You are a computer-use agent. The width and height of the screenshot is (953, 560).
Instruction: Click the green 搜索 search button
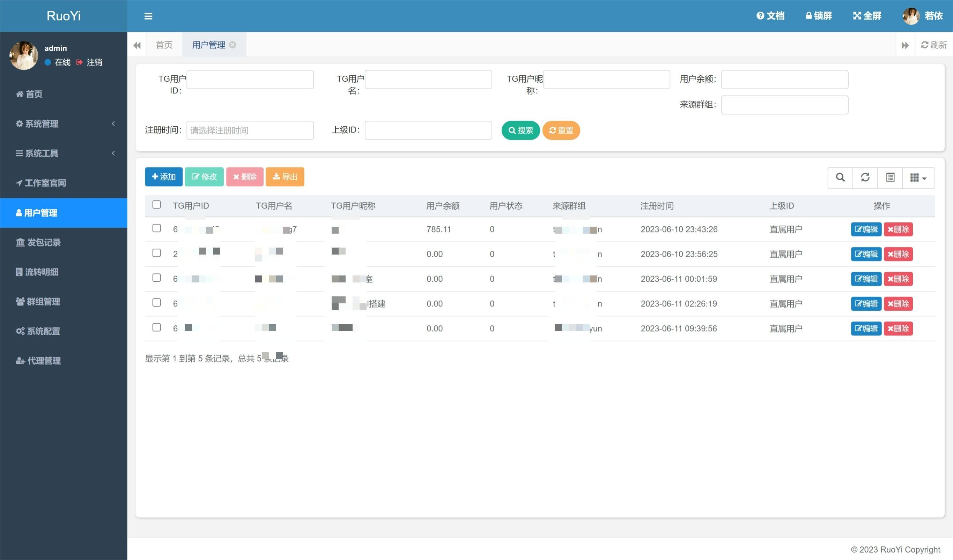point(520,130)
